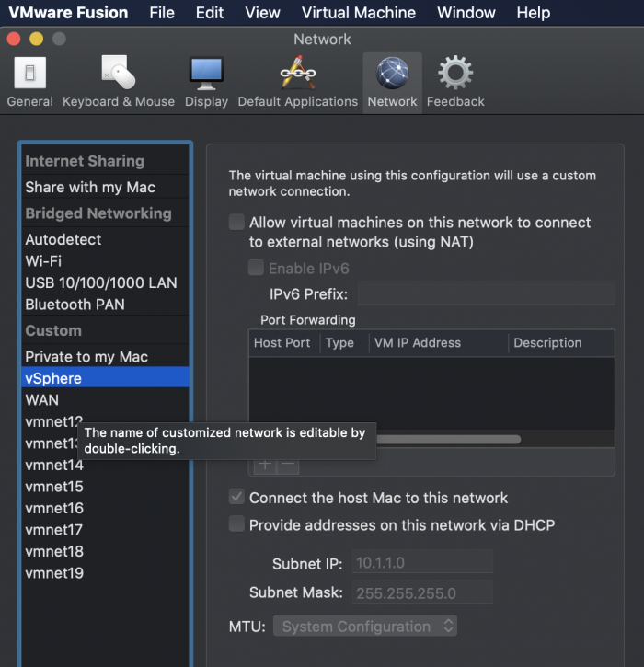Open the Edit menu
Screen dimensions: 644x667
point(210,13)
